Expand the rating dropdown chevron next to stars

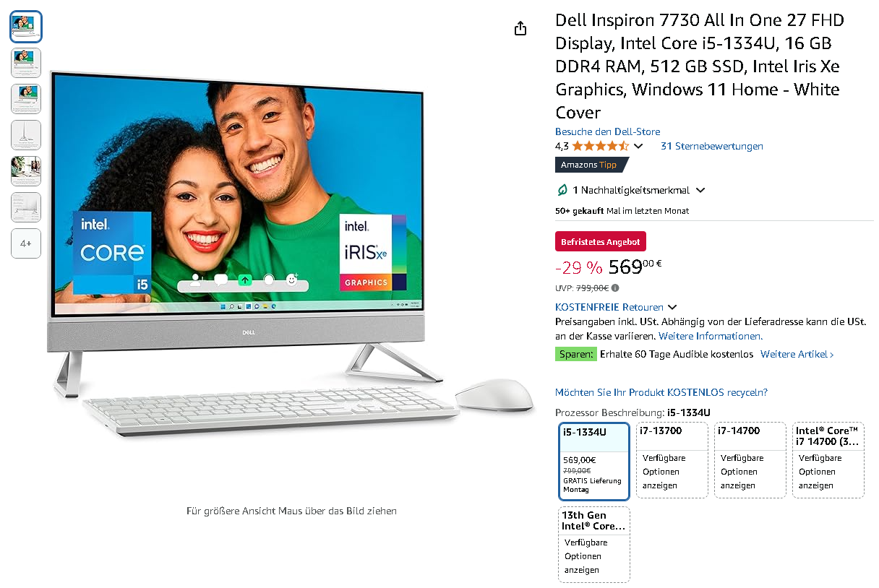[x=638, y=147]
